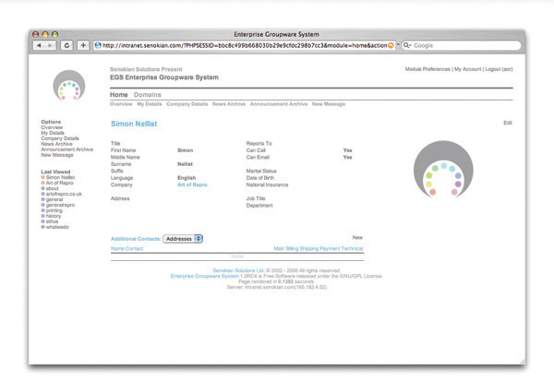Screen dimensions: 554x392
Task: Click the Technical column header link
Action: [352, 248]
